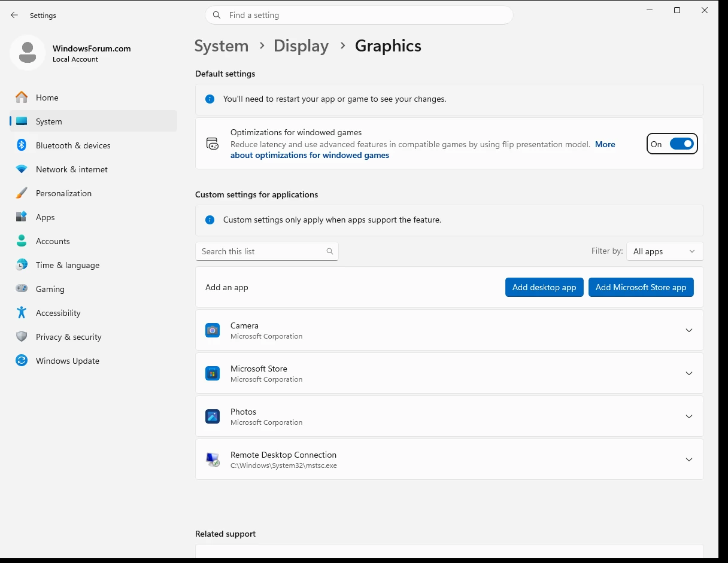Screen dimensions: 728x563
Task: Click the windowed games optimization icon
Action: (213, 144)
